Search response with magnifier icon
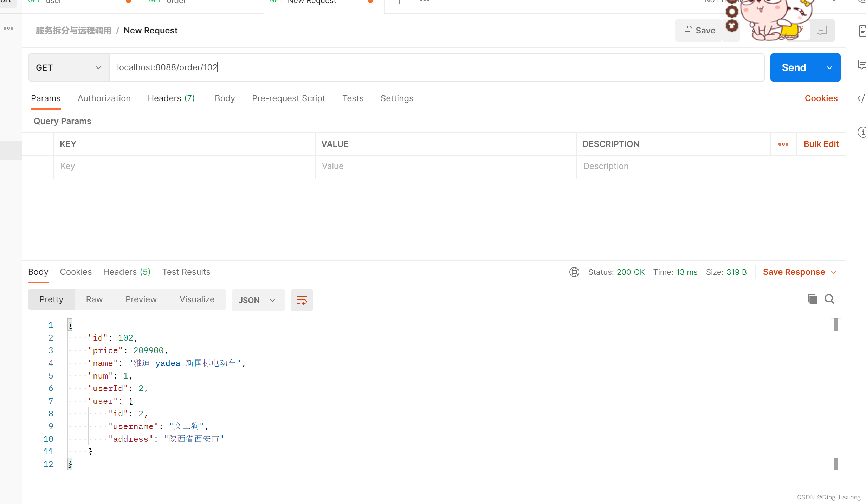866x504 pixels. 829,299
